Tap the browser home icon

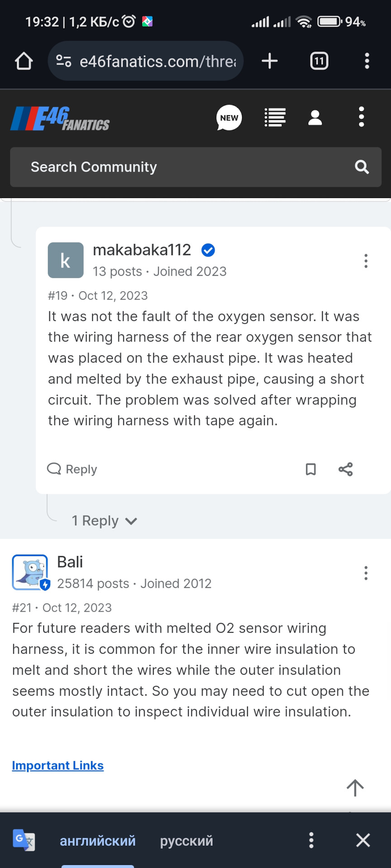click(x=24, y=61)
